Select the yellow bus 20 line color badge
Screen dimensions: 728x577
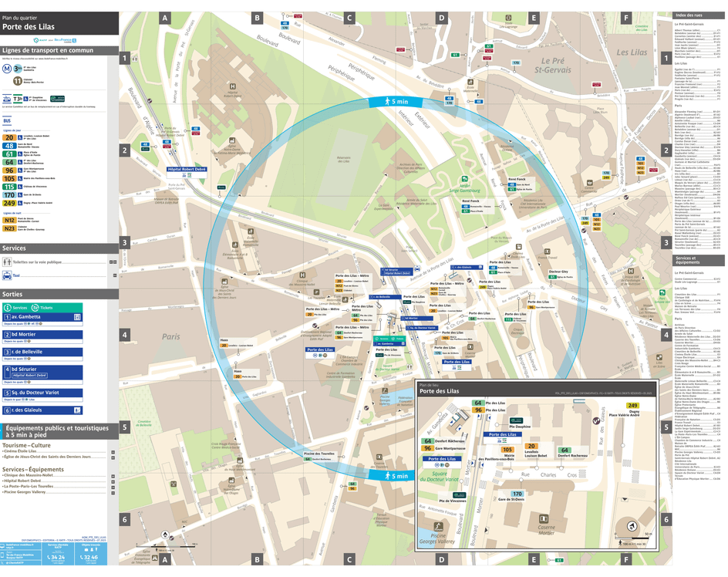pos(8,137)
